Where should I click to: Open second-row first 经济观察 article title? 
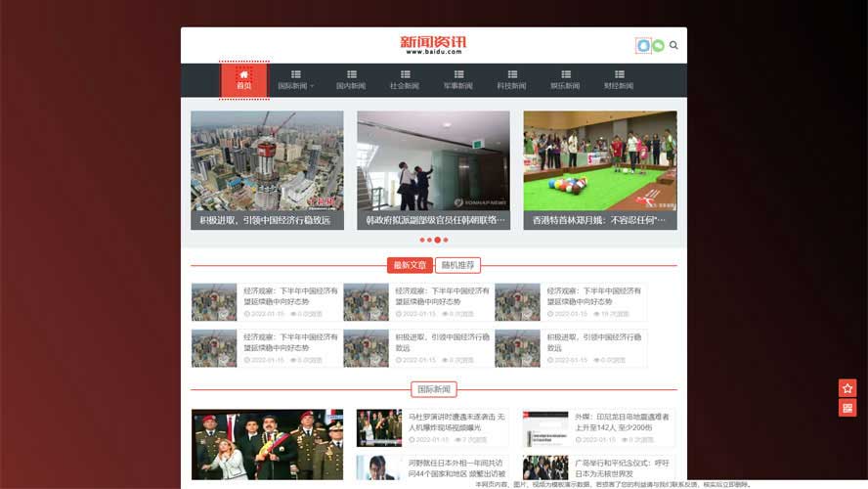(290, 342)
